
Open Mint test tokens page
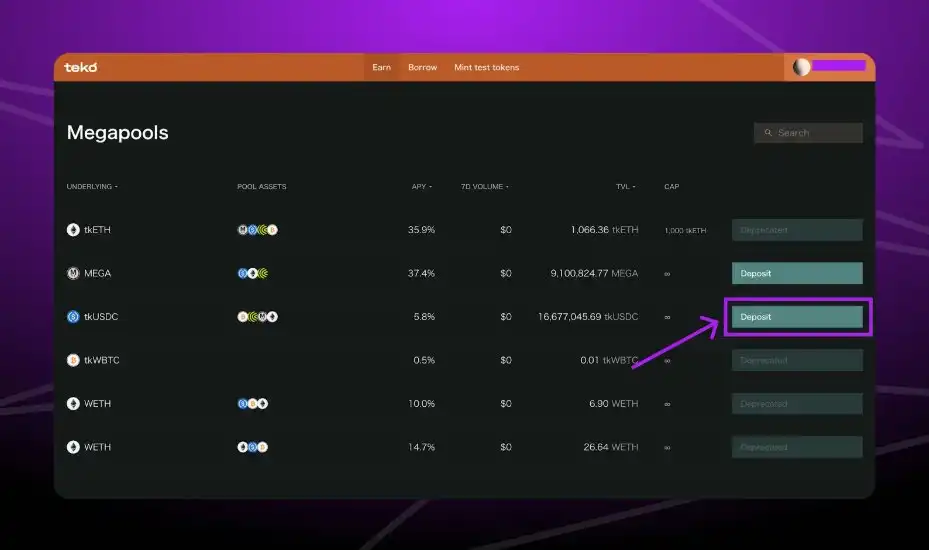(486, 68)
